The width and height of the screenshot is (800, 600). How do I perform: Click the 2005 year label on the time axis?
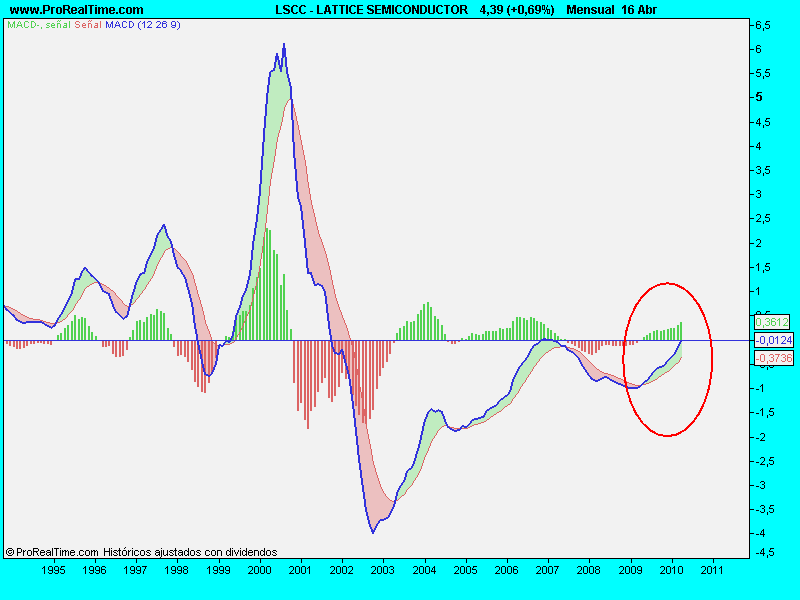tap(465, 570)
